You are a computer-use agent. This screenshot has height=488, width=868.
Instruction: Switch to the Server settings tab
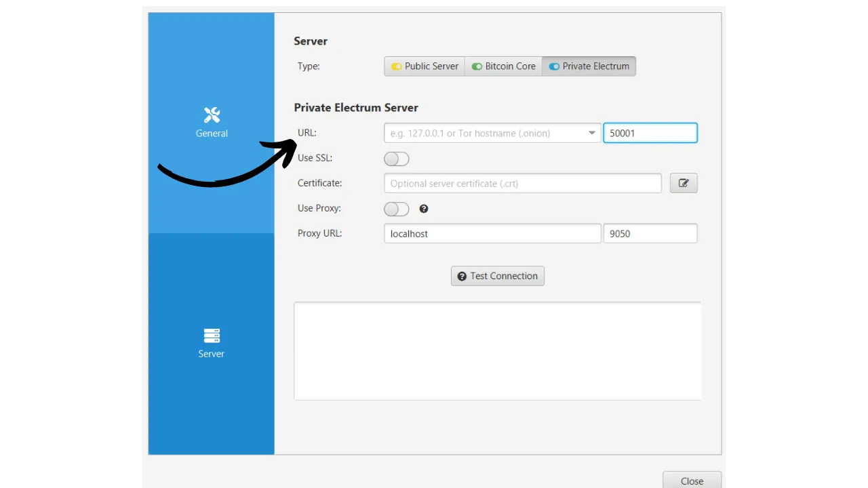212,344
